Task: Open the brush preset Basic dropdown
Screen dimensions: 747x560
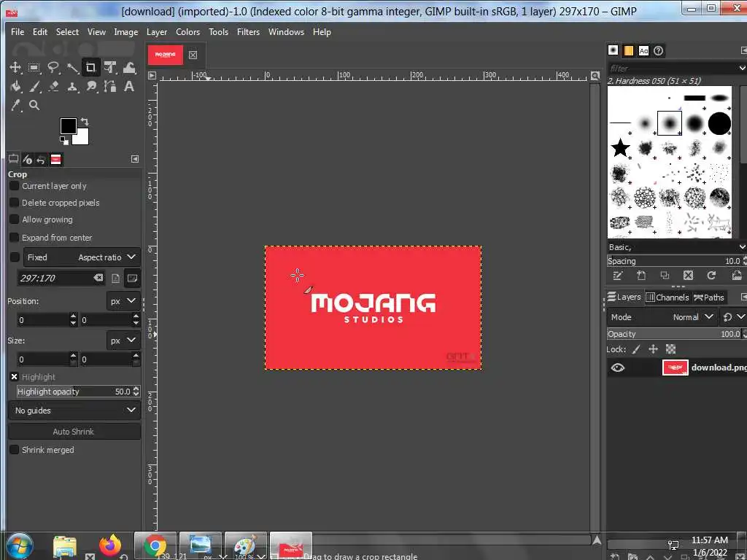Action: 676,247
